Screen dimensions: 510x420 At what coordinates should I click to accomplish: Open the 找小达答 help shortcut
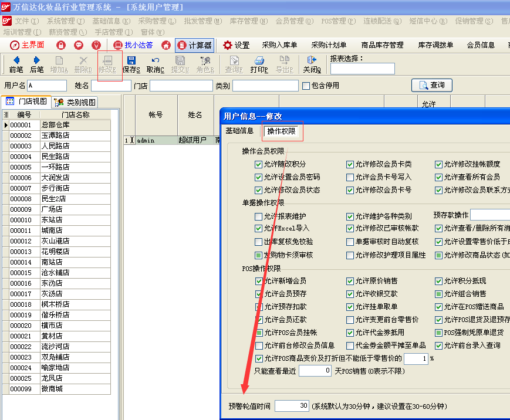(133, 45)
